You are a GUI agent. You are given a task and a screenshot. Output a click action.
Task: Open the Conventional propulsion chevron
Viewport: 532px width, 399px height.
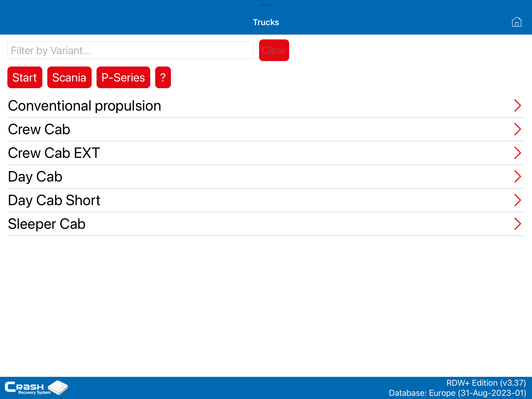coord(517,106)
